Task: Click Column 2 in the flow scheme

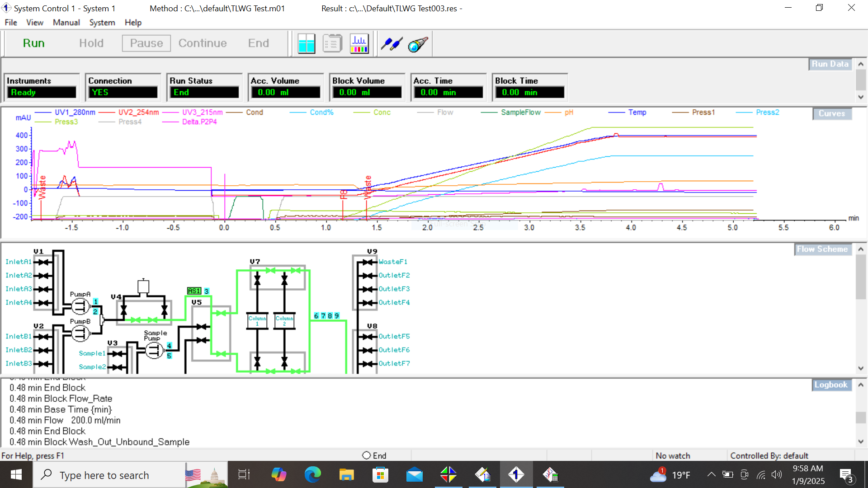Action: click(x=284, y=320)
